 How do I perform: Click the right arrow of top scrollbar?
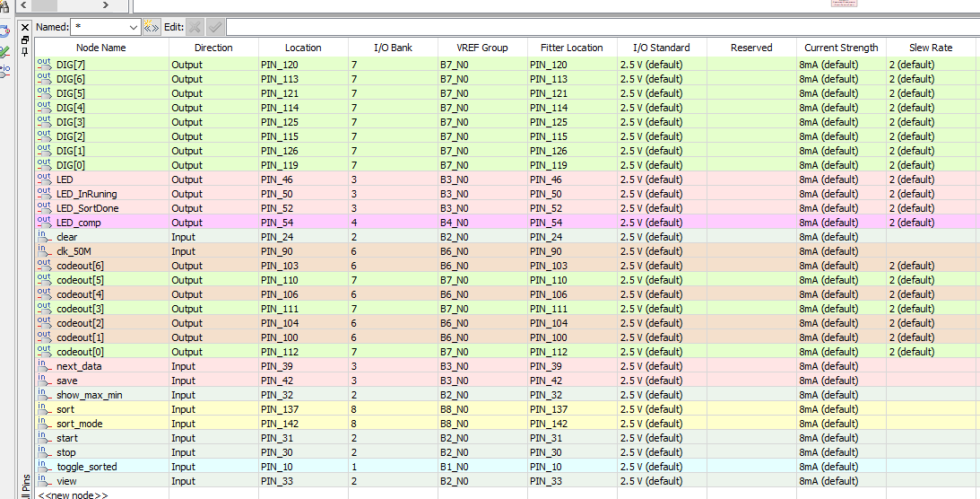click(106, 5)
